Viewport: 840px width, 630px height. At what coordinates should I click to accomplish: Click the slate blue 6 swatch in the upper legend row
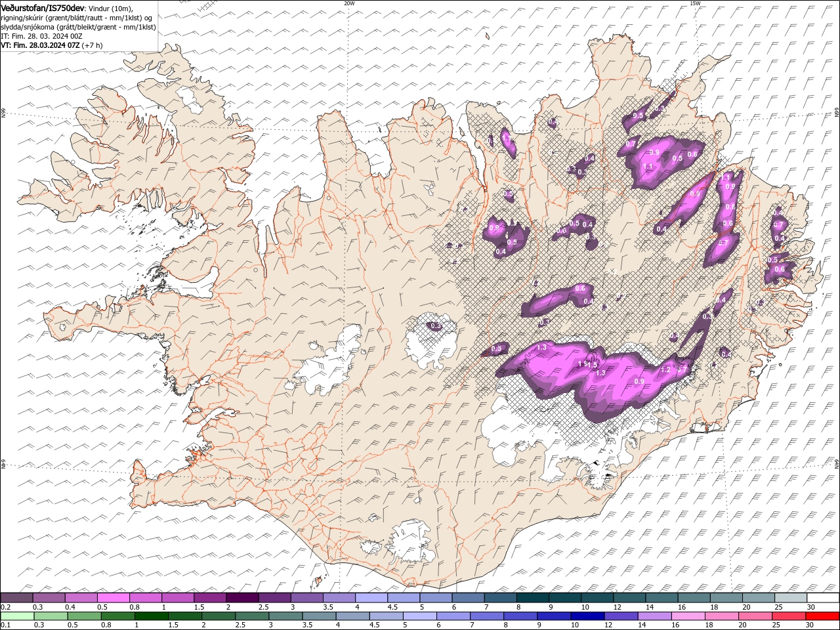468,597
